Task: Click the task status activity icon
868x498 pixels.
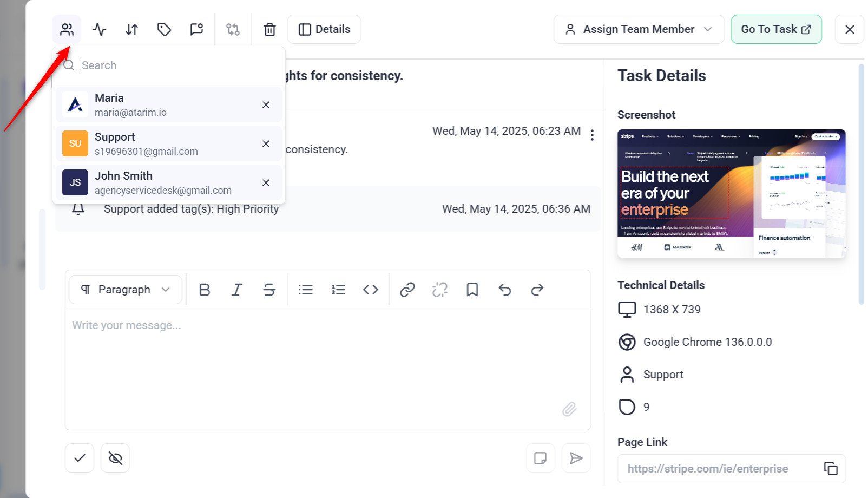Action: 99,29
